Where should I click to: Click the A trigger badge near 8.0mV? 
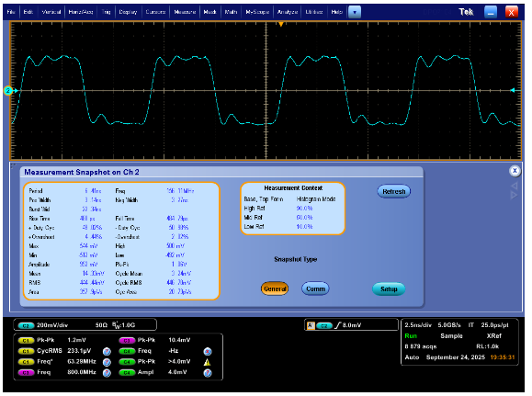click(x=311, y=326)
